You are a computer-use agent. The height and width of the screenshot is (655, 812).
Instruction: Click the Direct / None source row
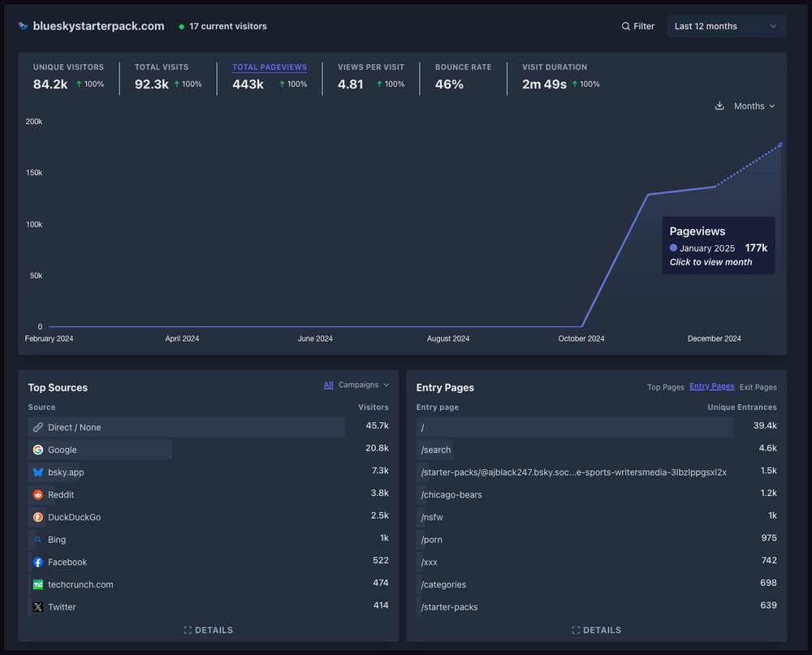[208, 427]
